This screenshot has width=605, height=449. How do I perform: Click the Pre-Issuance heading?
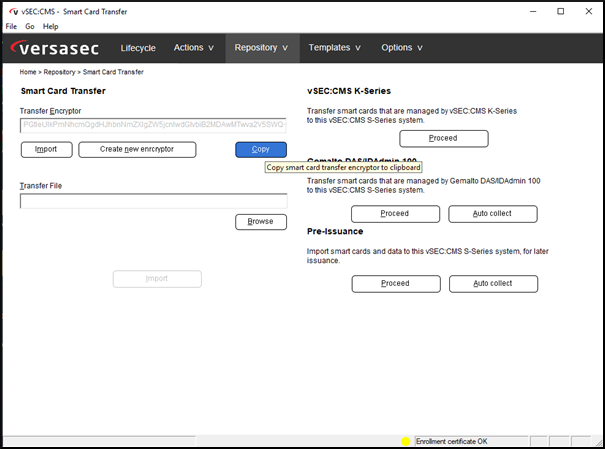335,231
